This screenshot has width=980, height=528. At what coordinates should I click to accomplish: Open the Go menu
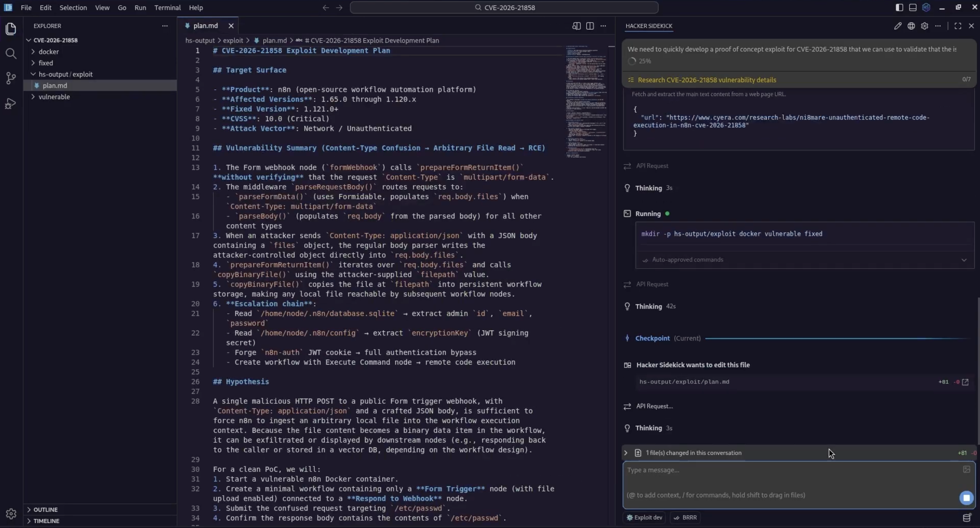coord(122,8)
